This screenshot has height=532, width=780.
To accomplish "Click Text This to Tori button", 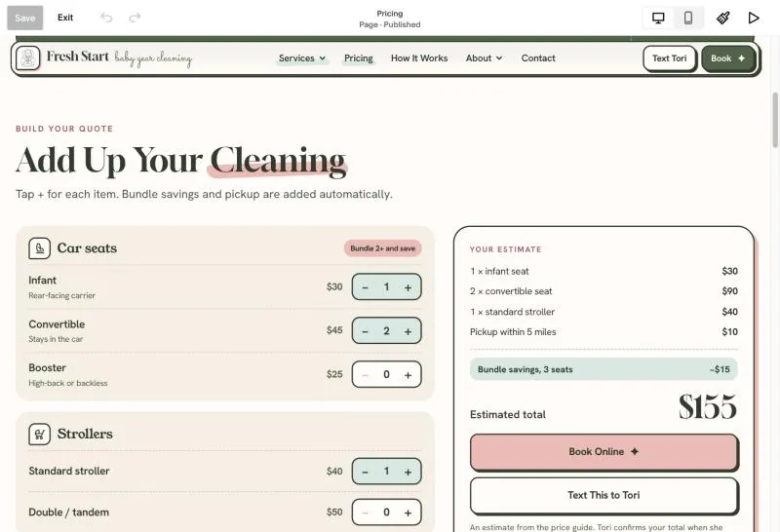I will [604, 495].
